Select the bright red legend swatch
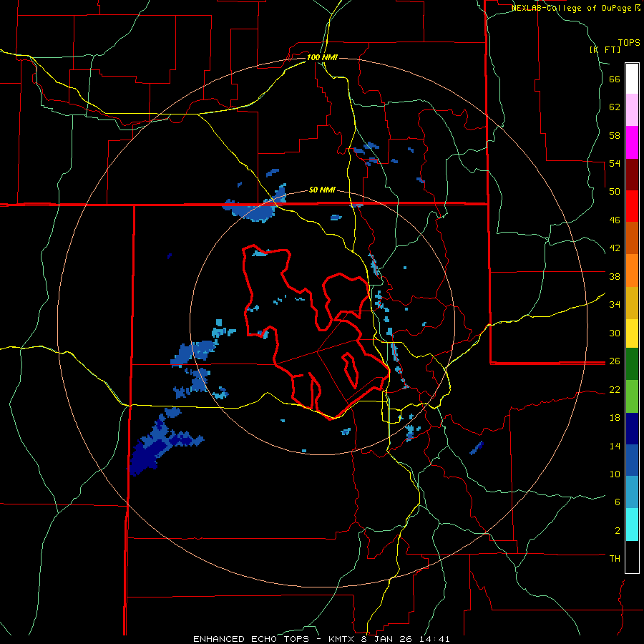644x644 pixels. pos(632,206)
